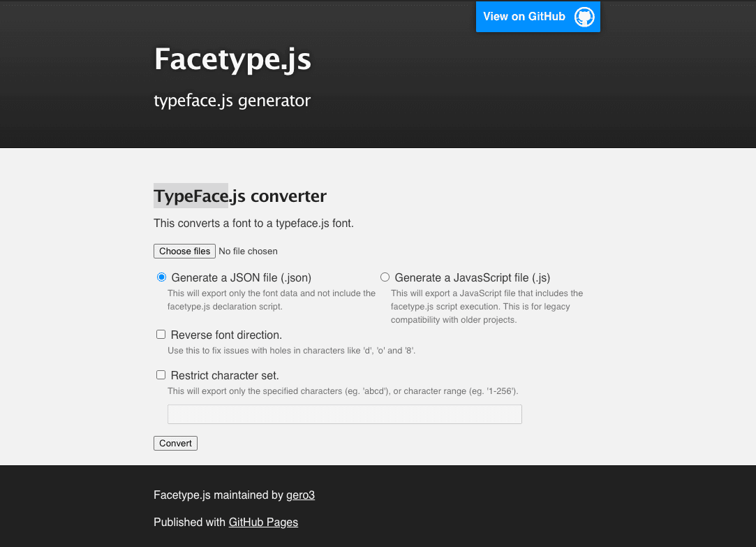The width and height of the screenshot is (756, 547).
Task: Click the character range input field
Action: pyautogui.click(x=344, y=414)
